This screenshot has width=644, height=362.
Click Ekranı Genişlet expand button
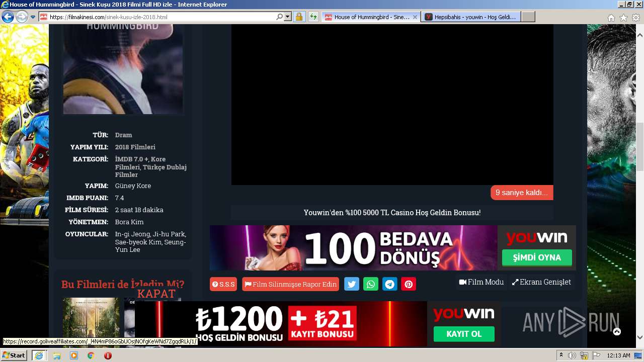[541, 282]
